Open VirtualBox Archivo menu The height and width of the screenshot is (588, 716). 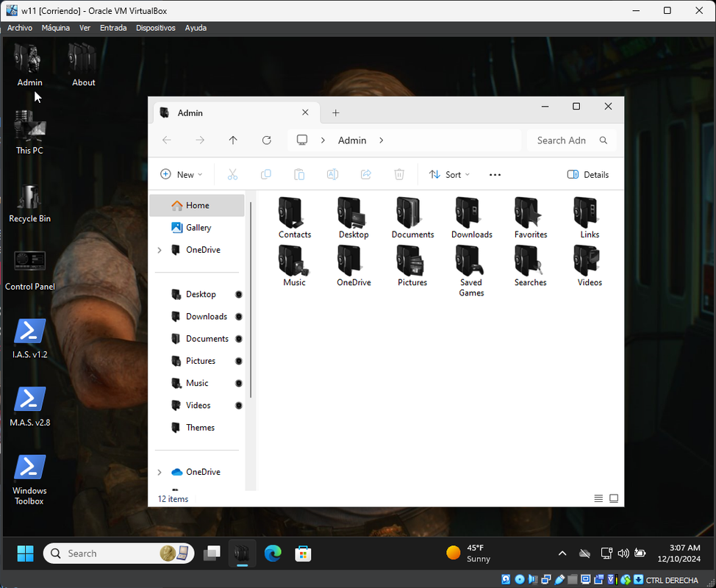pos(20,28)
